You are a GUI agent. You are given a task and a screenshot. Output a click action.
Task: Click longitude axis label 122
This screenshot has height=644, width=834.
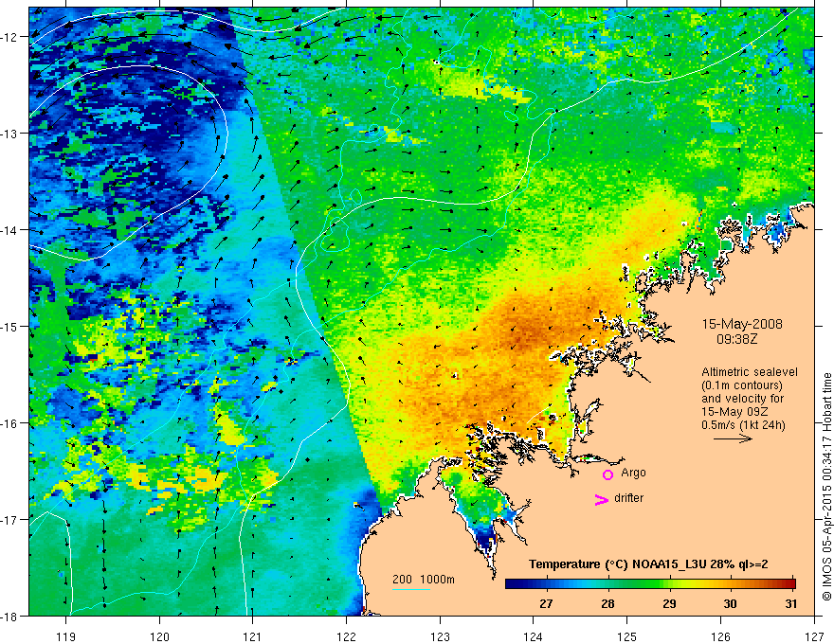346,636
